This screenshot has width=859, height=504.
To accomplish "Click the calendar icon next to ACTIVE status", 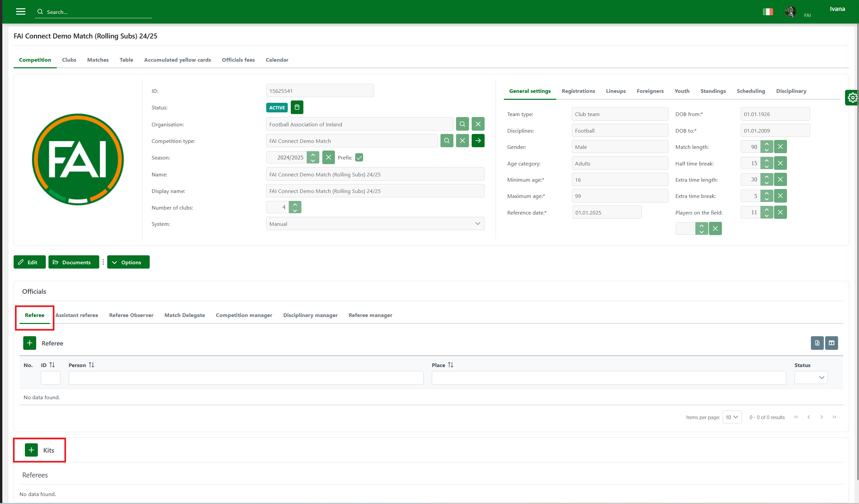I will click(296, 107).
